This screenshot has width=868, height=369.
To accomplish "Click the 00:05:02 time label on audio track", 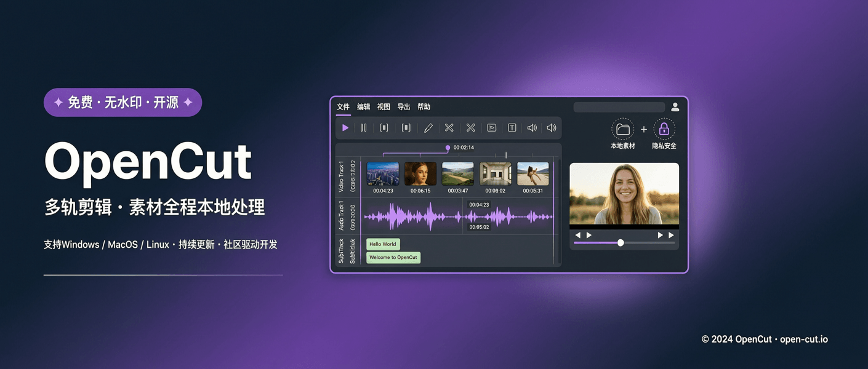I will [479, 227].
